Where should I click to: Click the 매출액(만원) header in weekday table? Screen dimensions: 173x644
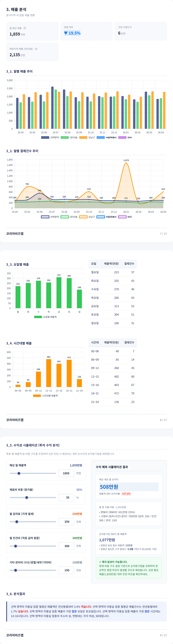point(111,264)
